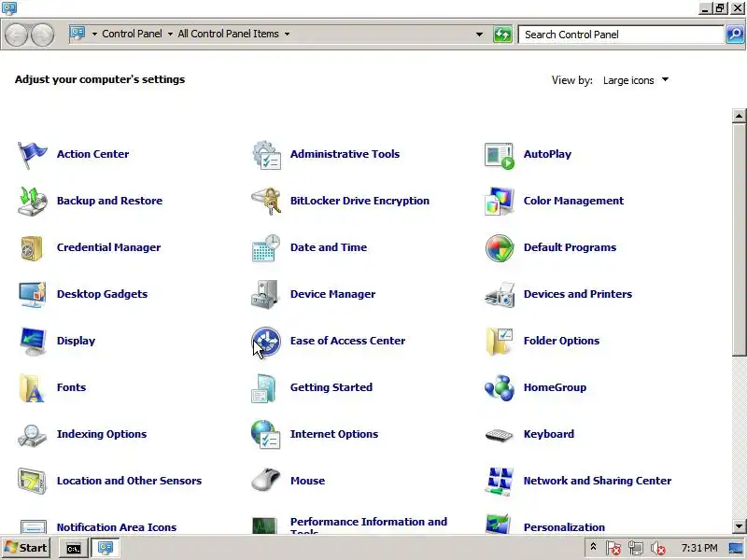The width and height of the screenshot is (747, 560).
Task: Open the Personalization icon
Action: pos(499,524)
